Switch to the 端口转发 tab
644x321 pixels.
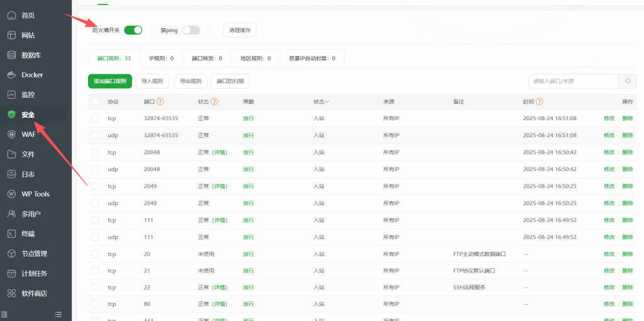point(207,59)
